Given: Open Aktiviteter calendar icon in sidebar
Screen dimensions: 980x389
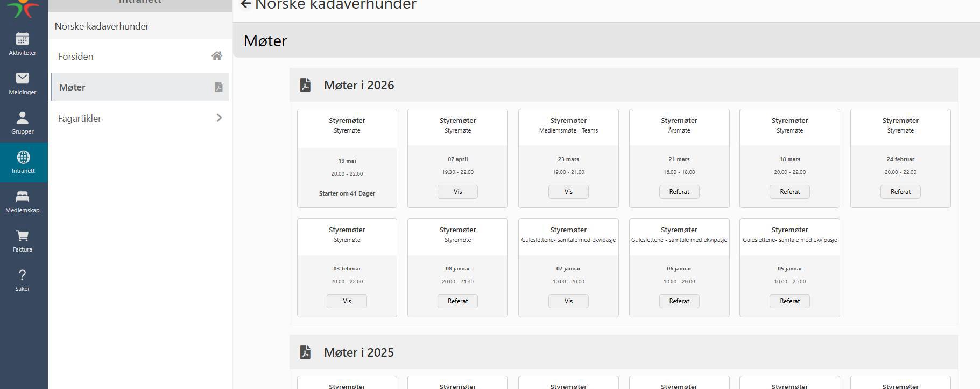Looking at the screenshot, I should (x=23, y=39).
